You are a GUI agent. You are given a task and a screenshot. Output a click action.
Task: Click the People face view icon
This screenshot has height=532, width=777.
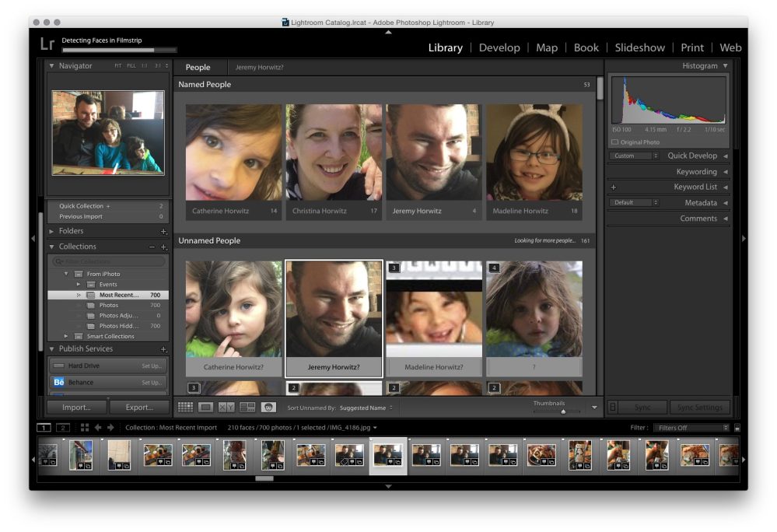[x=268, y=407]
